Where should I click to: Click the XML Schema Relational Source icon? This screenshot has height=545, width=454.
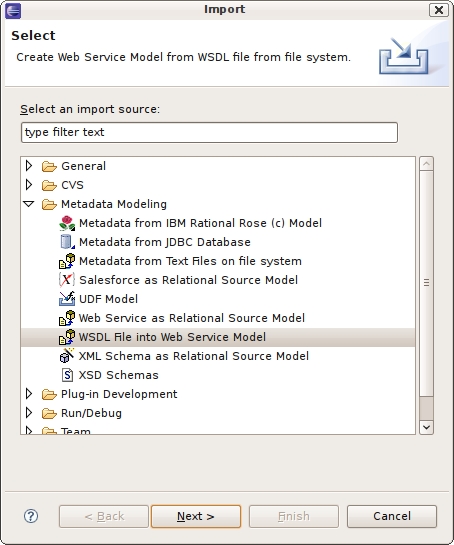click(x=67, y=356)
